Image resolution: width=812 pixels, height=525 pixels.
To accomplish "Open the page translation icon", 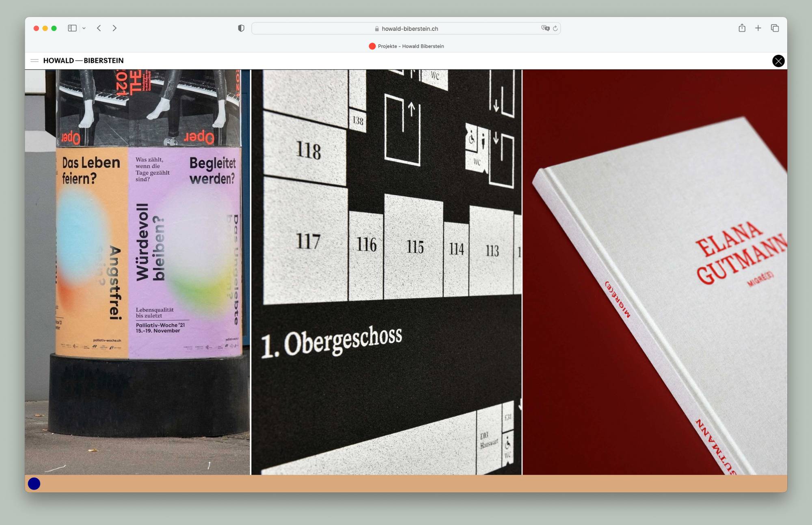I will (545, 28).
